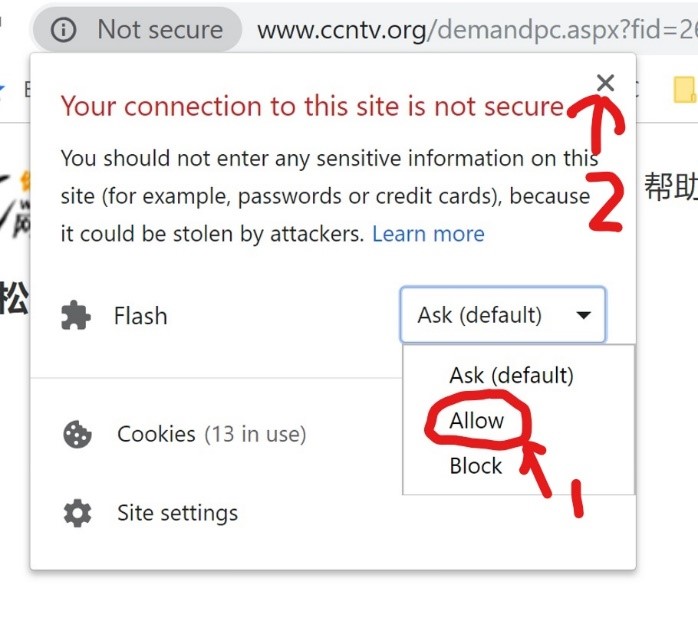Select Ask (default) in dropdown list
This screenshot has height=621, width=698.
pos(511,375)
